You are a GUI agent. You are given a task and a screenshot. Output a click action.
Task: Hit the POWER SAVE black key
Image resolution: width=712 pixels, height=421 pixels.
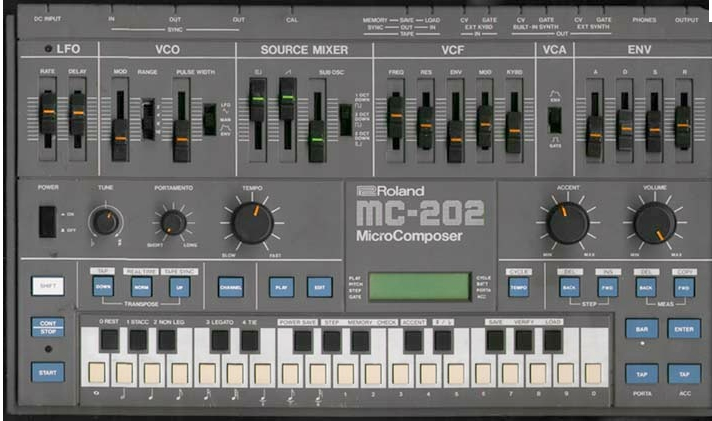[302, 341]
